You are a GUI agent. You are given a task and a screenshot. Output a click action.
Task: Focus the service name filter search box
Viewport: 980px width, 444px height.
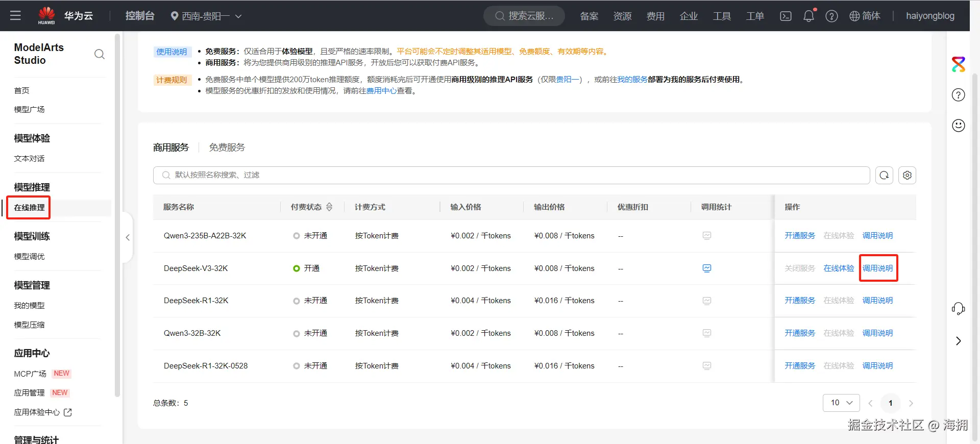(x=511, y=175)
